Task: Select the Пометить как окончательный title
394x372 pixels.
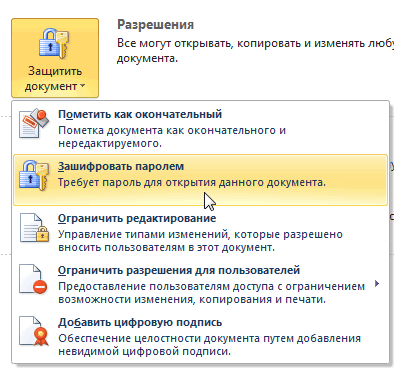Action: point(140,114)
